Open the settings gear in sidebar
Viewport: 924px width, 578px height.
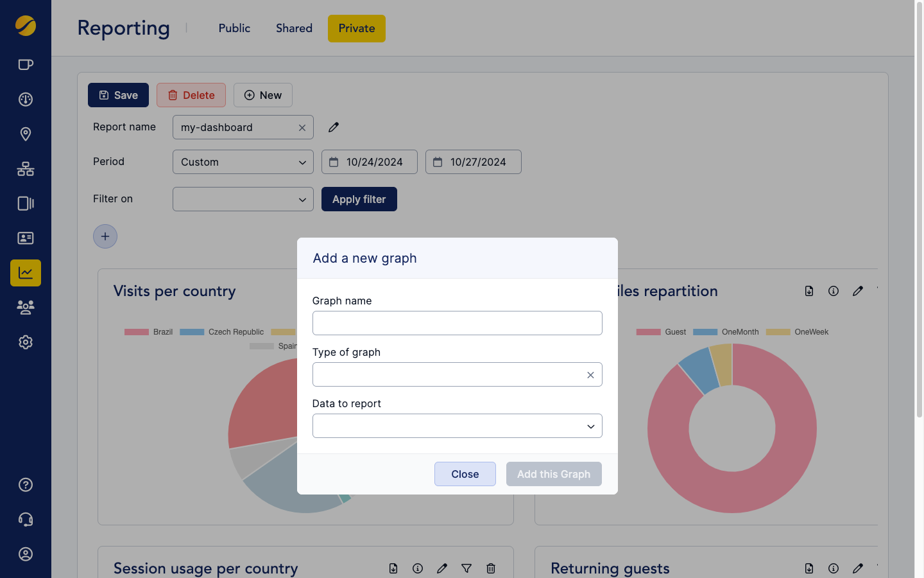(26, 342)
